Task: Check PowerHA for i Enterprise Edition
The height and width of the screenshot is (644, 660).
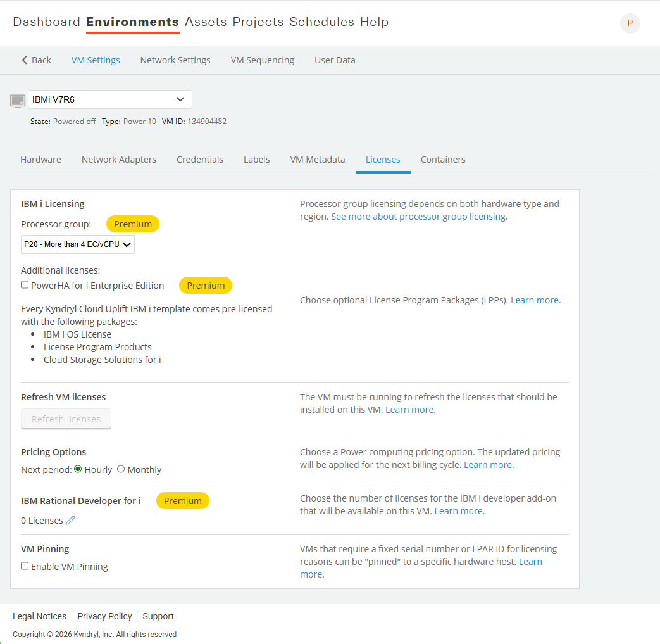Action: (24, 284)
